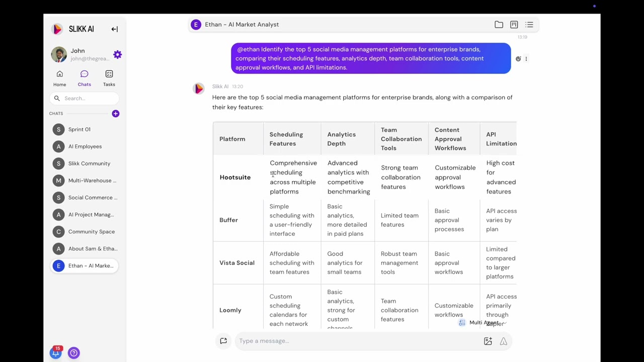Select the Multi-Warehouse chat
This screenshot has height=362, width=644.
coord(85,180)
